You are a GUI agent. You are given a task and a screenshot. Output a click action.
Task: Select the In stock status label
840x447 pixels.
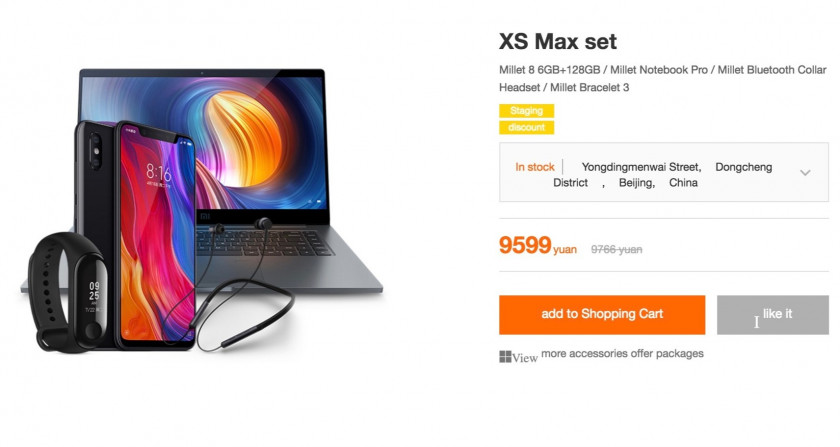[535, 167]
